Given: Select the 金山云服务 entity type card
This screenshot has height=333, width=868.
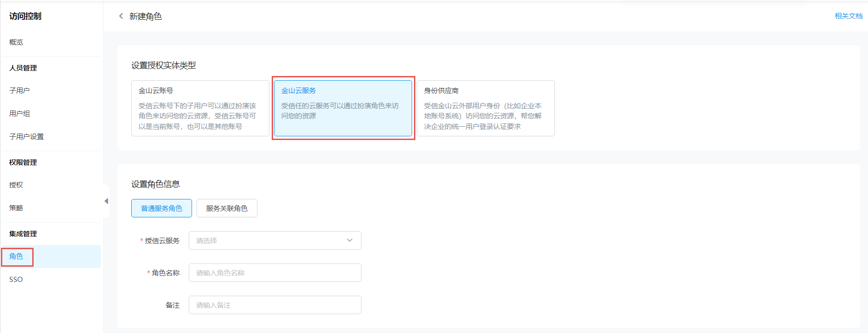Looking at the screenshot, I should [x=343, y=108].
